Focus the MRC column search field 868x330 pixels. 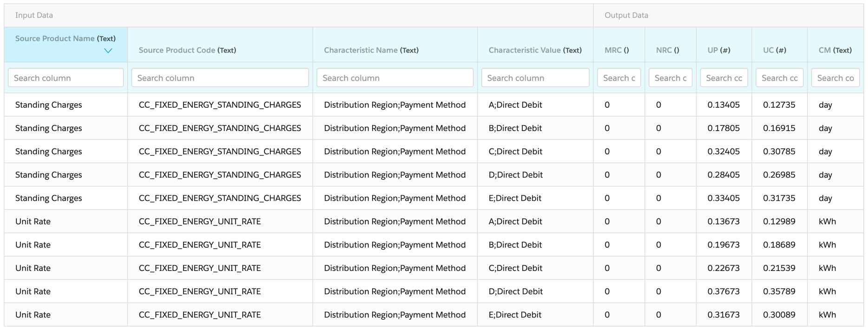(x=619, y=78)
